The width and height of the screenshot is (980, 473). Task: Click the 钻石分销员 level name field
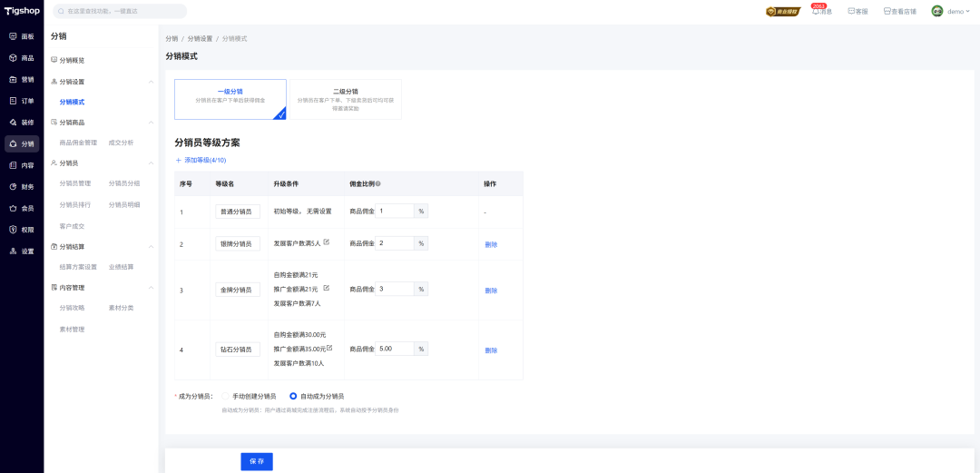click(x=238, y=350)
